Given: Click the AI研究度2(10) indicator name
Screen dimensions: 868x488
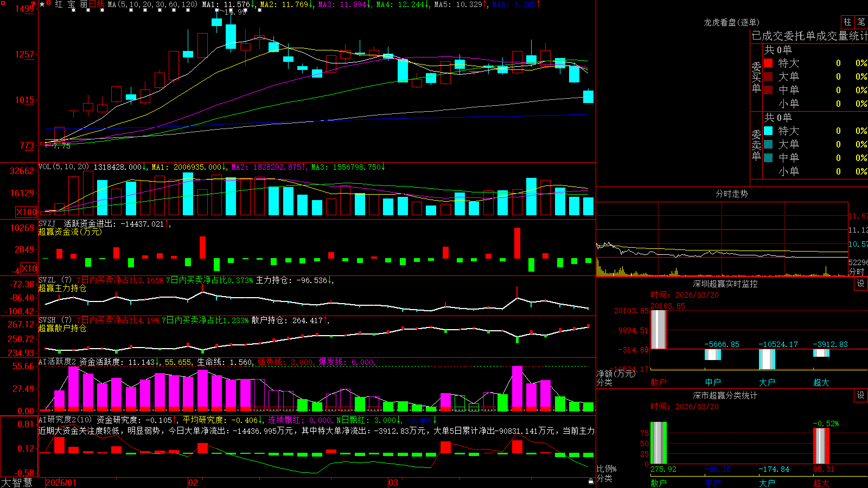Looking at the screenshot, I should click(65, 420).
